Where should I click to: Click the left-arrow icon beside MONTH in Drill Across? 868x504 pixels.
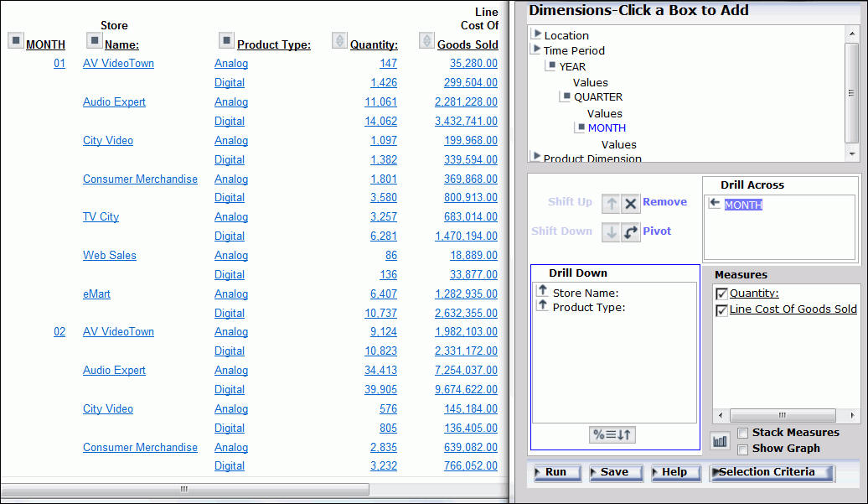[715, 204]
